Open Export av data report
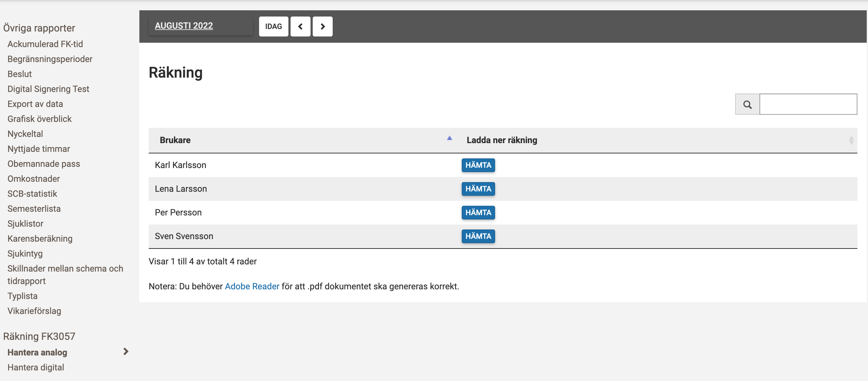Viewport: 868px width, 381px height. [x=35, y=104]
